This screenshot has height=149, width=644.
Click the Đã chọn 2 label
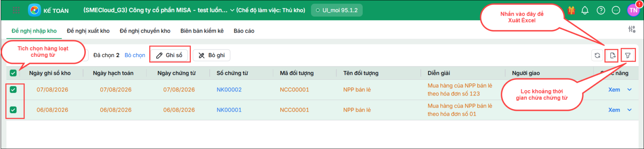click(x=106, y=55)
